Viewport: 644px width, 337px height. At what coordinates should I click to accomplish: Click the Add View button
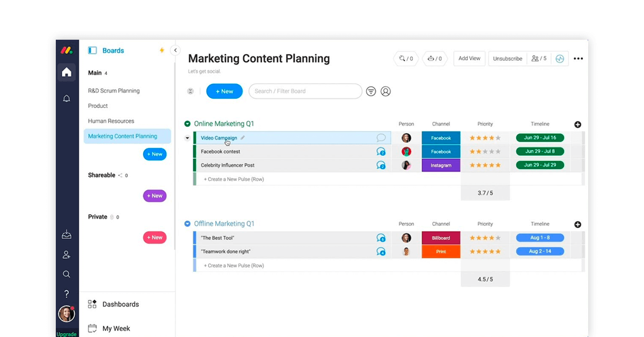pos(470,58)
